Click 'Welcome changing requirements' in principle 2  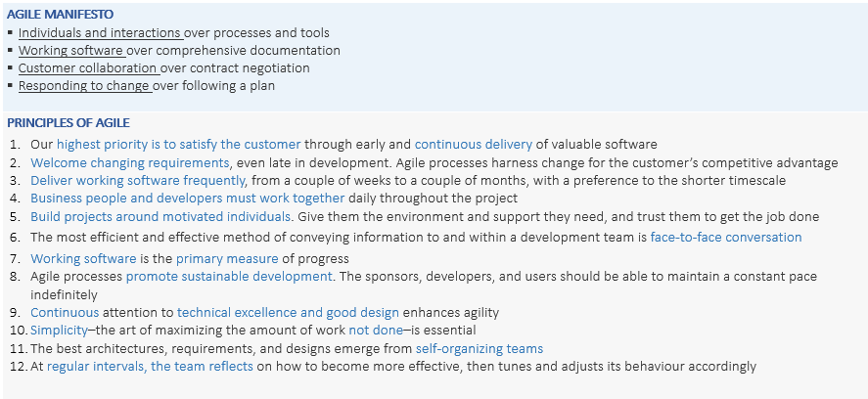click(x=130, y=163)
